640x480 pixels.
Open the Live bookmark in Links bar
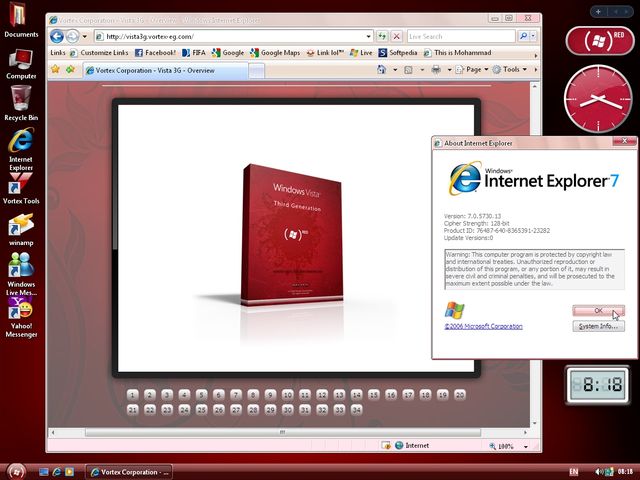(x=361, y=53)
